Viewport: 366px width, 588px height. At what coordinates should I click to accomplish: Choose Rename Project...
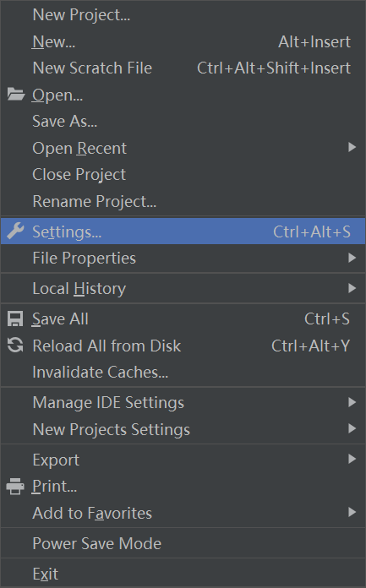click(x=183, y=201)
